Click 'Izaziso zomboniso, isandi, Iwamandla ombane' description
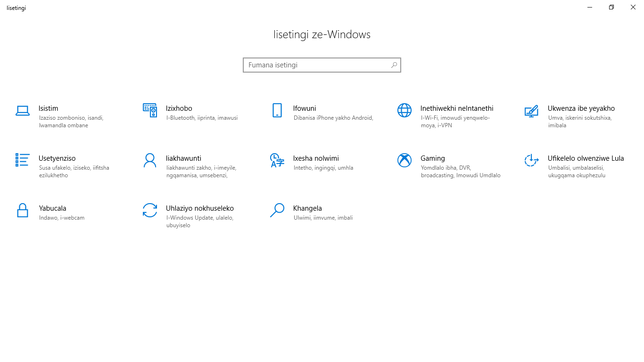The width and height of the screenshot is (644, 362). [x=71, y=122]
